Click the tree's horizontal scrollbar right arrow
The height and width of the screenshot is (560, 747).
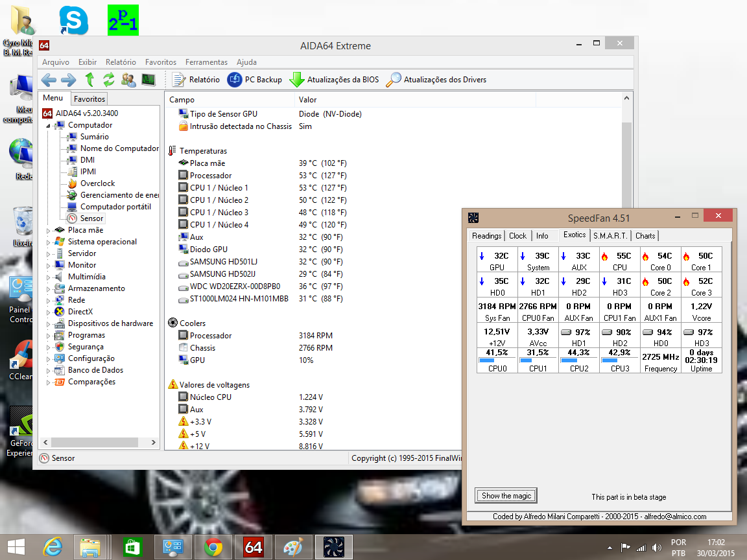pos(154,443)
